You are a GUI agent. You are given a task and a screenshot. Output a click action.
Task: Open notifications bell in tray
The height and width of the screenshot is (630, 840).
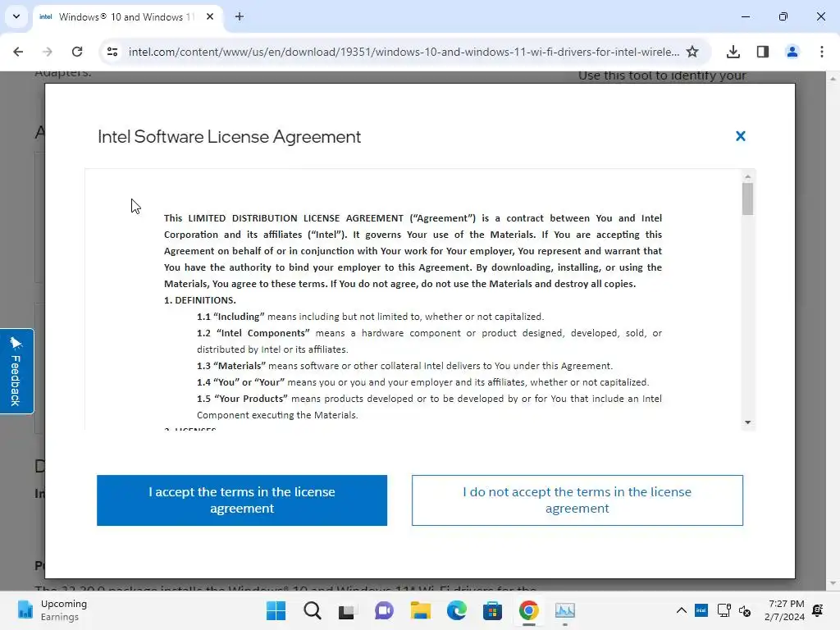(x=818, y=610)
